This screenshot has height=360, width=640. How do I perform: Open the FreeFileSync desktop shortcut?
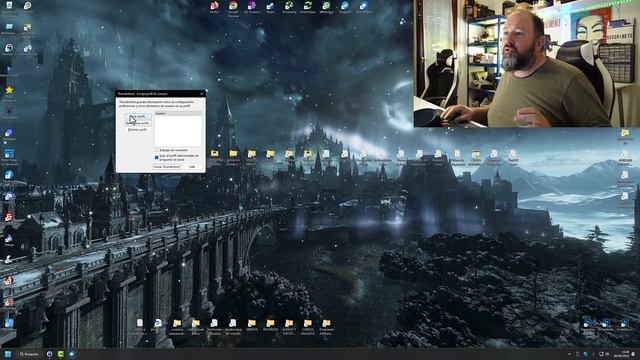coord(308,7)
